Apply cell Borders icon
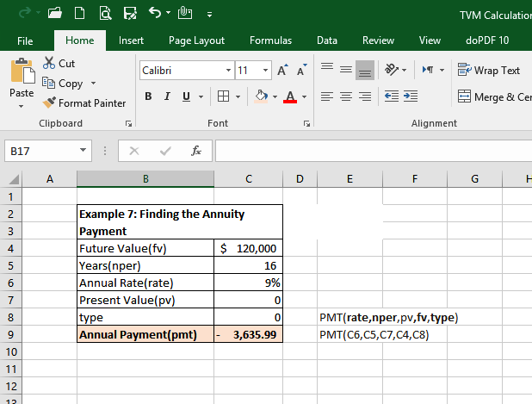The height and width of the screenshot is (404, 532). (x=223, y=96)
